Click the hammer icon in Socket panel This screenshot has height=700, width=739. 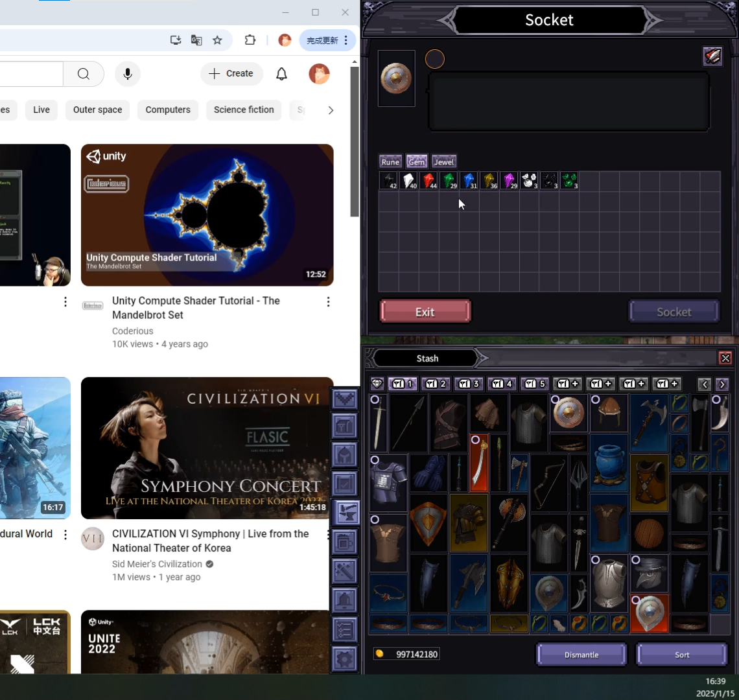pyautogui.click(x=712, y=56)
